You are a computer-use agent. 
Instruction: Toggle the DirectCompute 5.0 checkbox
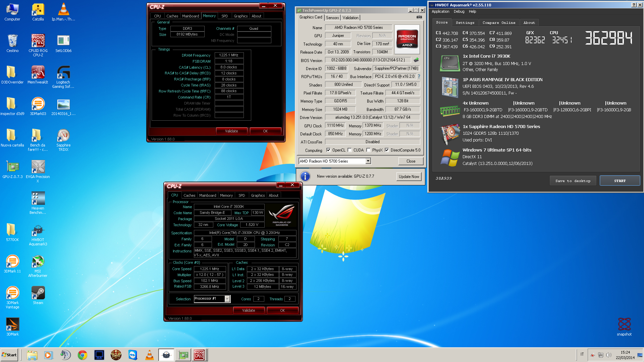[387, 150]
